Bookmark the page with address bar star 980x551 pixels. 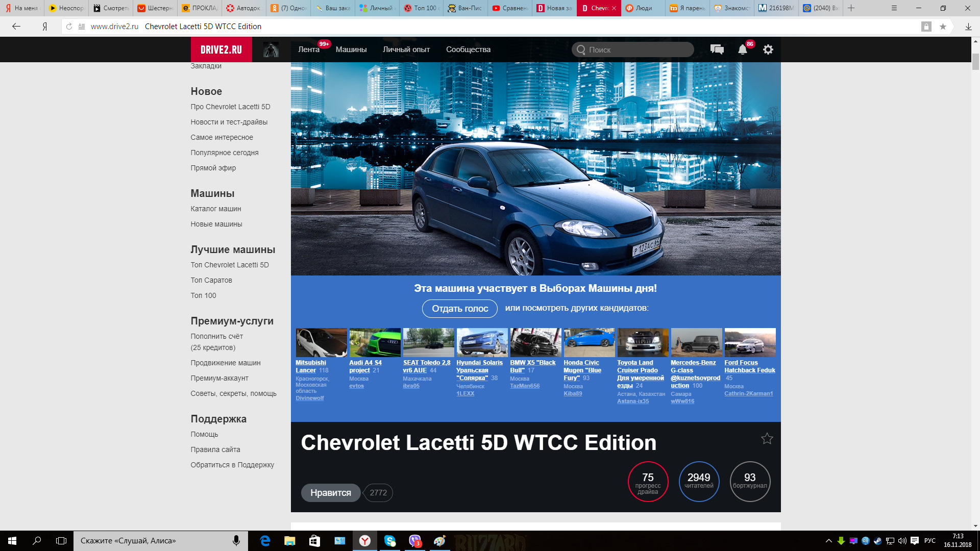[x=943, y=27]
